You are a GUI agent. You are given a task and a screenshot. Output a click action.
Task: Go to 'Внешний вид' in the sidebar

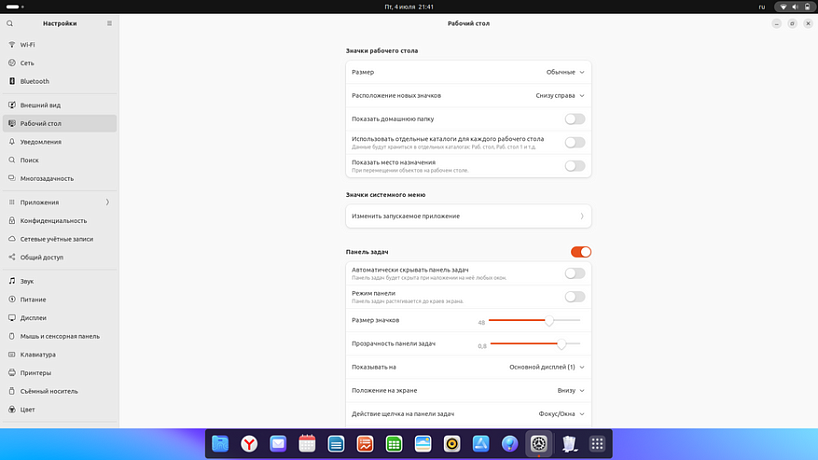(40, 105)
